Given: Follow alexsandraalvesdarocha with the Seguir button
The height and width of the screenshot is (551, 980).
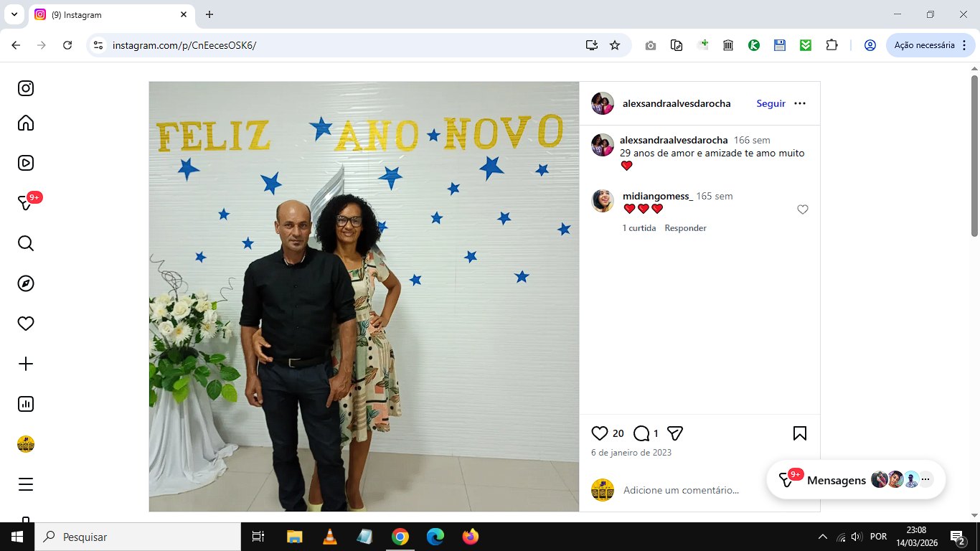Looking at the screenshot, I should coord(771,103).
